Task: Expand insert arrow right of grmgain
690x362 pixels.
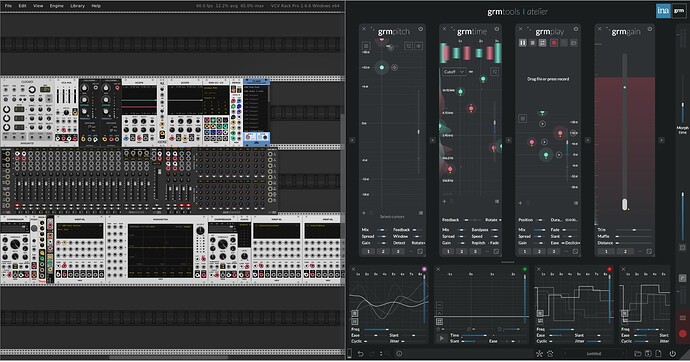Action: coord(661,140)
